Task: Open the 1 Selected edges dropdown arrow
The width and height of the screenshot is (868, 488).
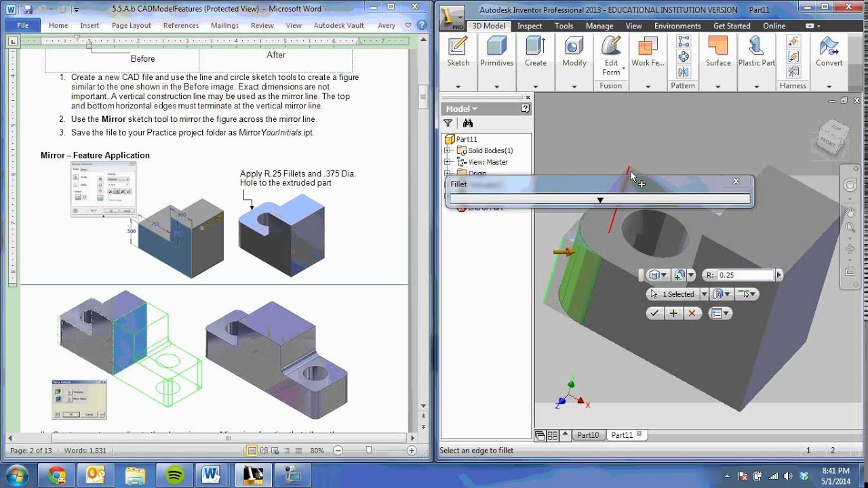Action: click(x=704, y=294)
